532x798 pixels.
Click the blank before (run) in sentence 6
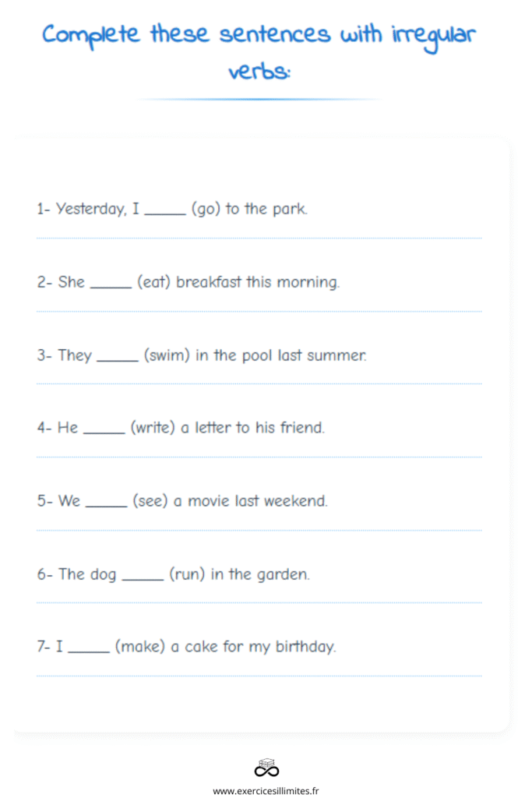click(143, 579)
